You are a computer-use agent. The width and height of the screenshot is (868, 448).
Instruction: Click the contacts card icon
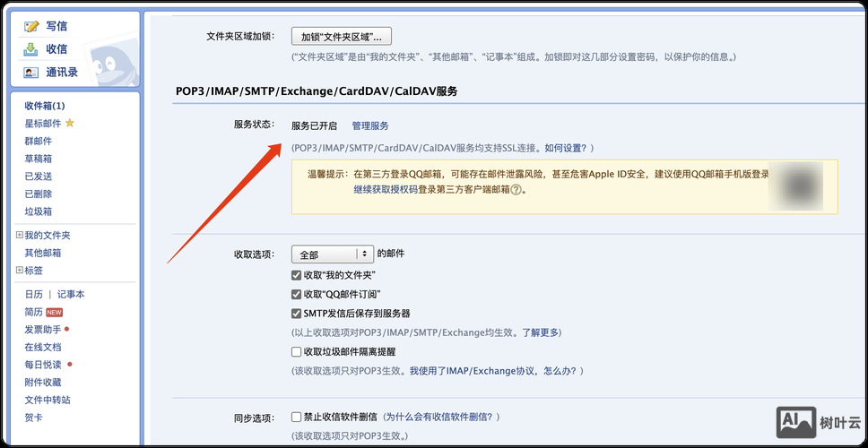(x=31, y=73)
